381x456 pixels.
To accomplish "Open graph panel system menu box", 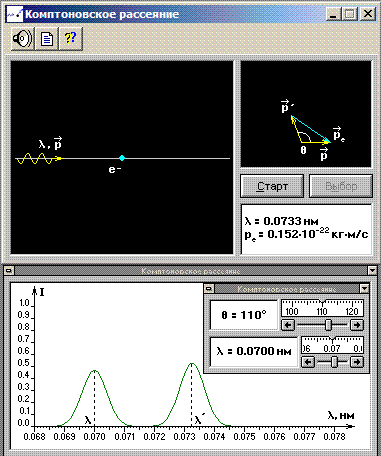I will [x=9, y=270].
